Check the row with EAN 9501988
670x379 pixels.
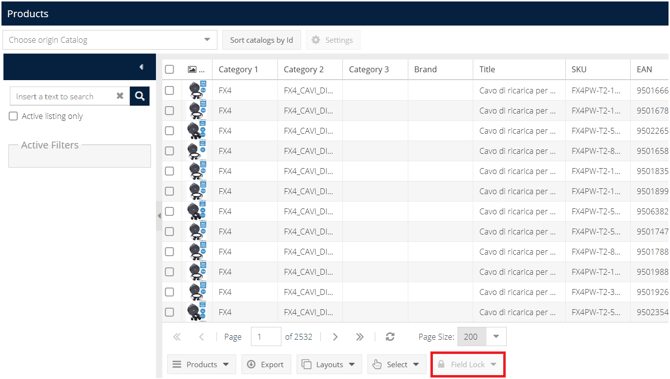(x=170, y=272)
